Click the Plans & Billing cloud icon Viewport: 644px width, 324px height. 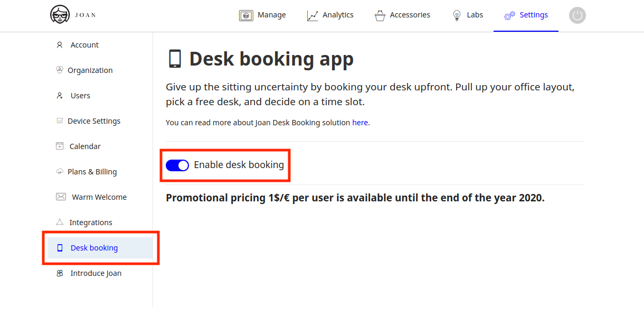pos(60,171)
